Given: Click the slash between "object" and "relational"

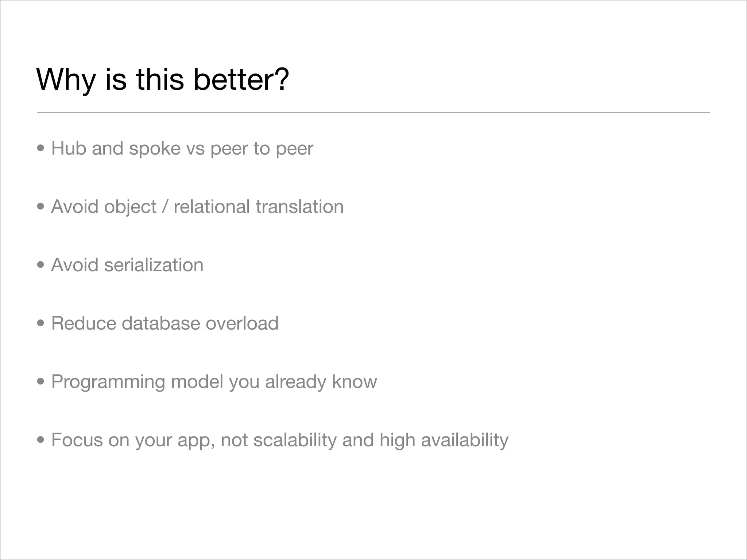Looking at the screenshot, I should (x=165, y=207).
